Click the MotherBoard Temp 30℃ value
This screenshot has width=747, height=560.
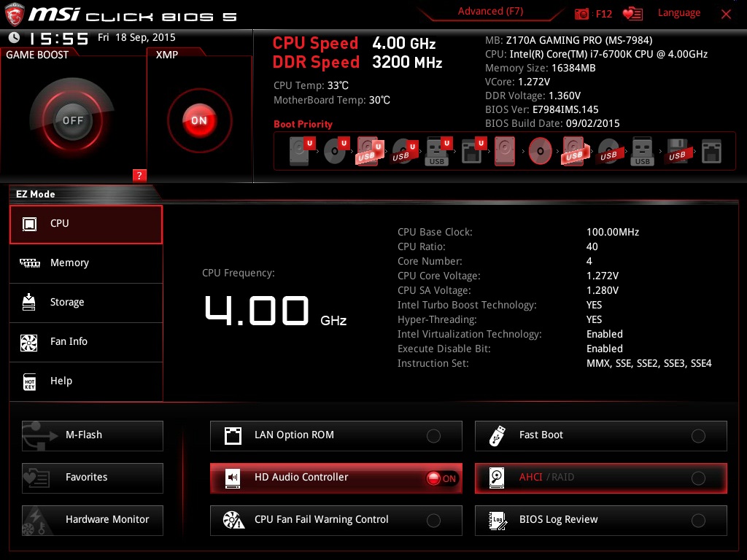tap(379, 100)
